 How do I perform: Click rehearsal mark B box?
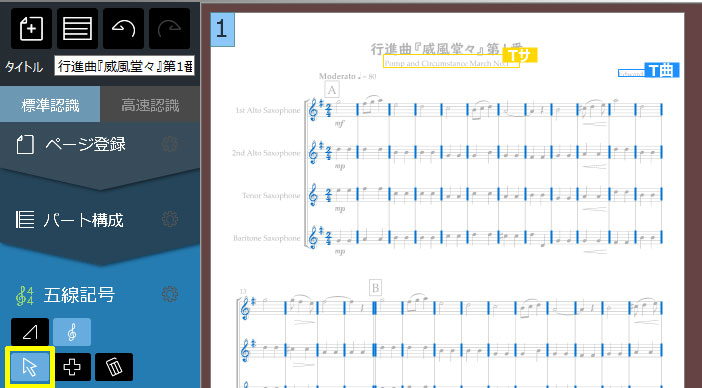[376, 288]
